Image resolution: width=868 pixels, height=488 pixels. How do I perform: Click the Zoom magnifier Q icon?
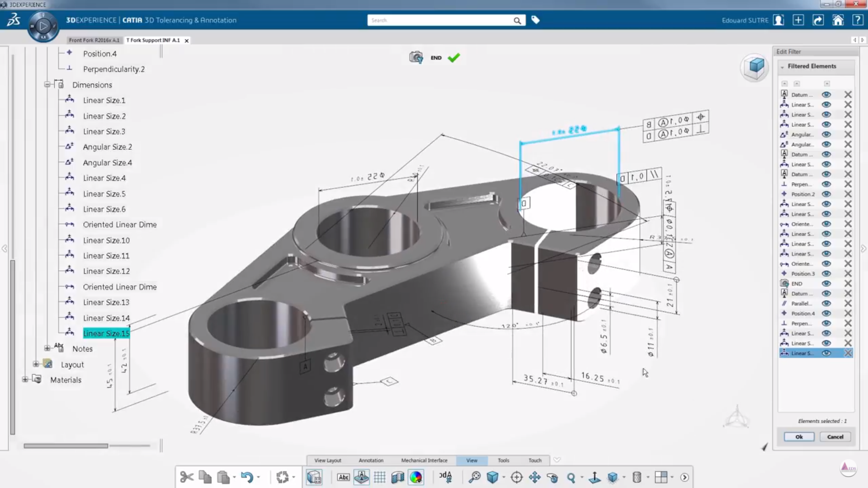click(x=571, y=477)
